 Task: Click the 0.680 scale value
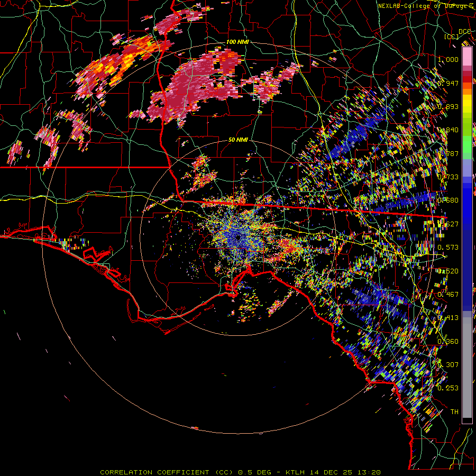(448, 200)
